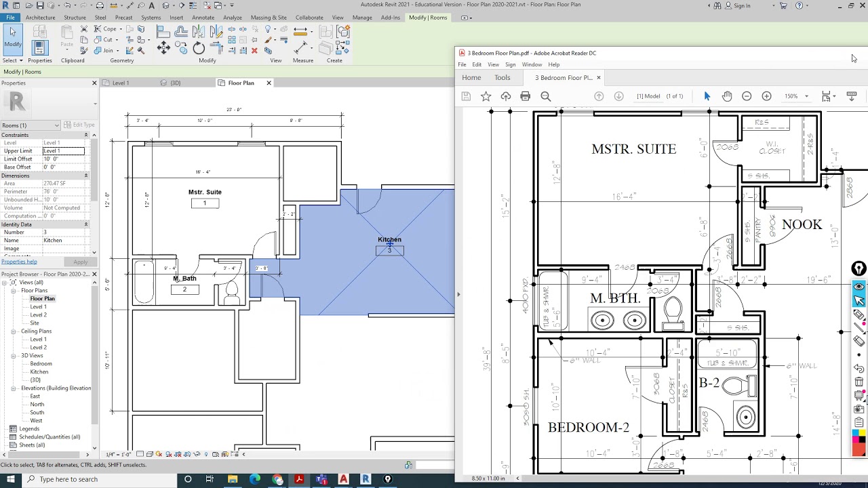
Task: Click the Acrobat cloud upload icon
Action: click(x=505, y=96)
